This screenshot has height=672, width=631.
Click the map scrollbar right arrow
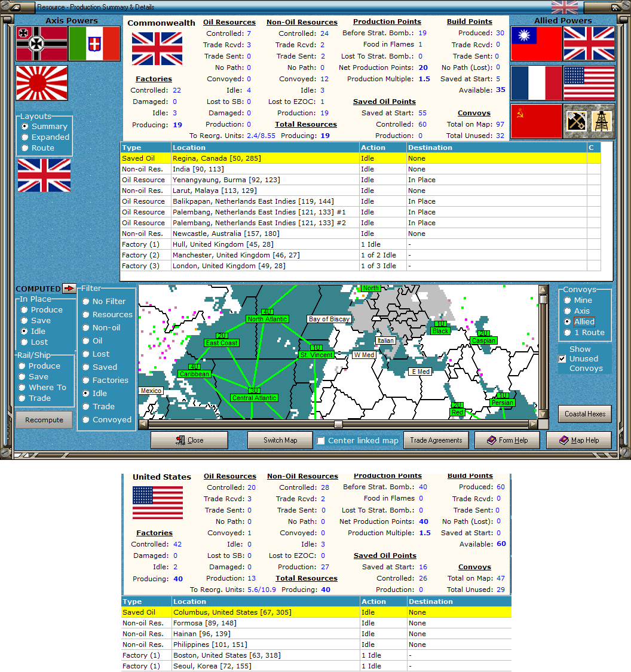click(533, 424)
